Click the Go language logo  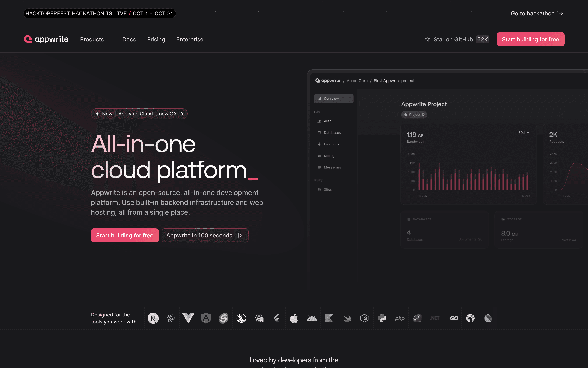[x=453, y=318]
